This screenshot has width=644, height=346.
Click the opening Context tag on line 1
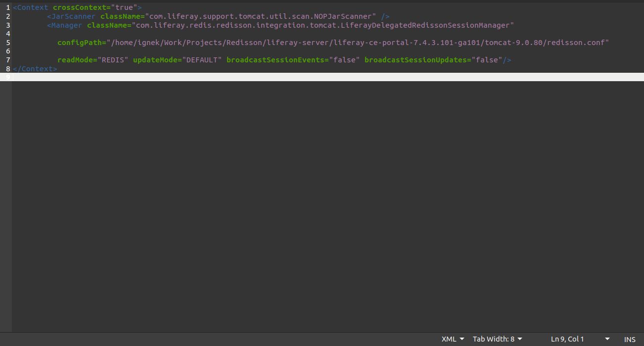(x=31, y=8)
